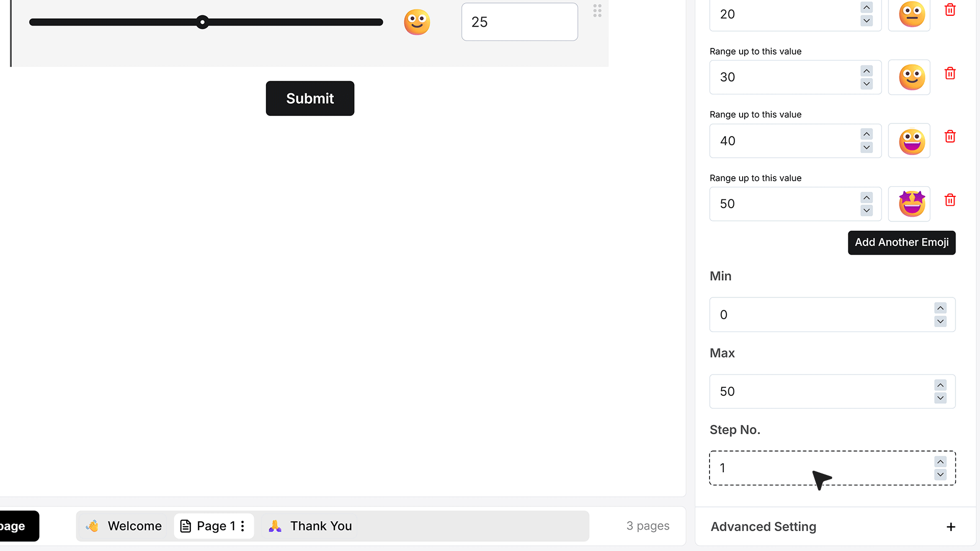Change the emoji for range 30
Viewport: 980px width, 551px height.
click(x=909, y=77)
